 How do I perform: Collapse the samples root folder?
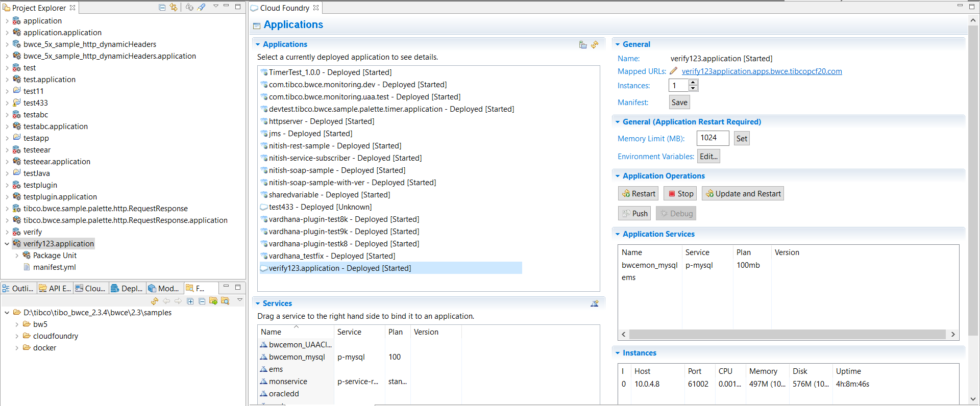pos(7,313)
